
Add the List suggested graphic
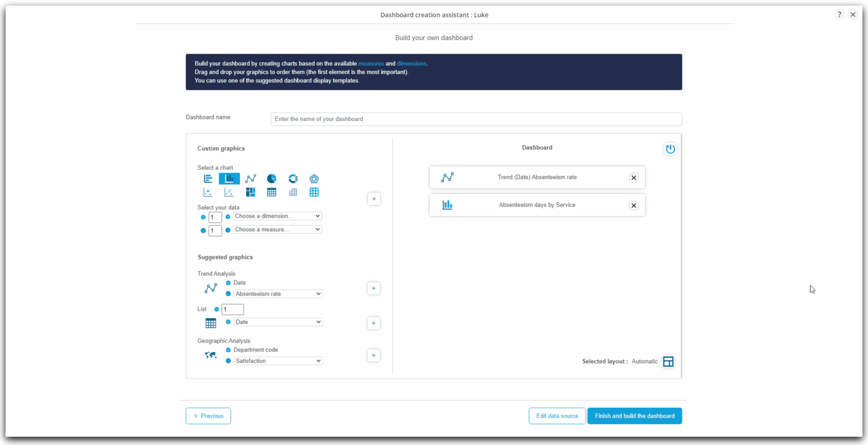[373, 323]
